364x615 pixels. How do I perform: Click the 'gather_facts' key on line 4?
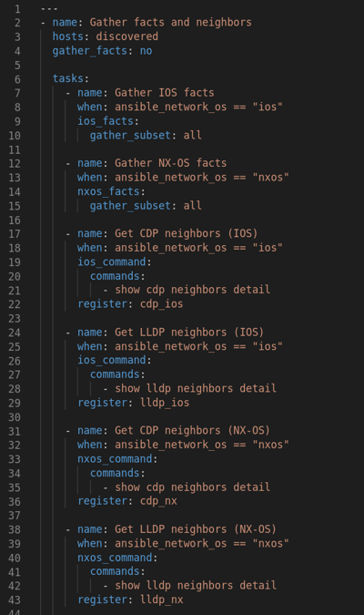90,51
